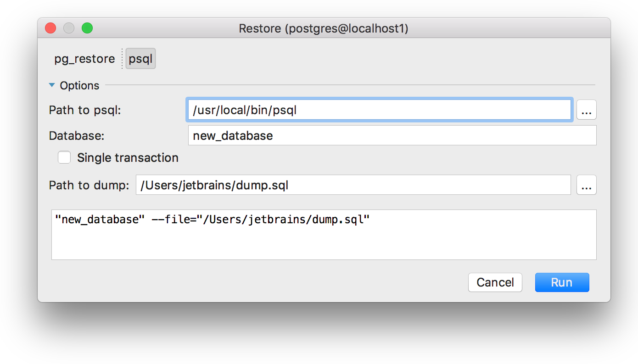Click the Path to psql input field
Image resolution: width=638 pixels, height=364 pixels.
[x=379, y=110]
